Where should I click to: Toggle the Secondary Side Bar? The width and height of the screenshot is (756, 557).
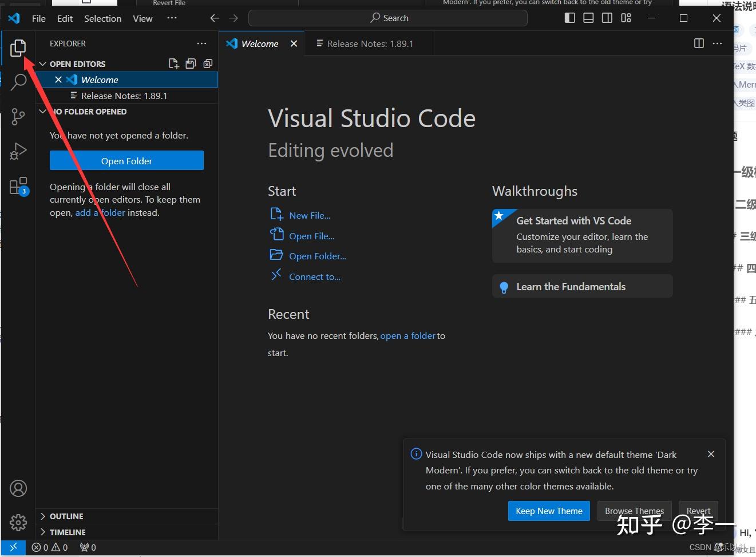tap(607, 18)
